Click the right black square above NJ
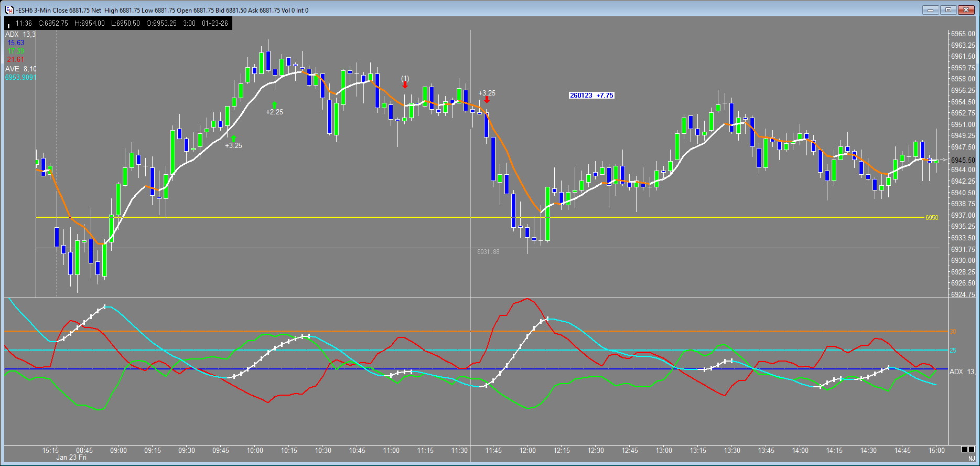 pyautogui.click(x=972, y=449)
